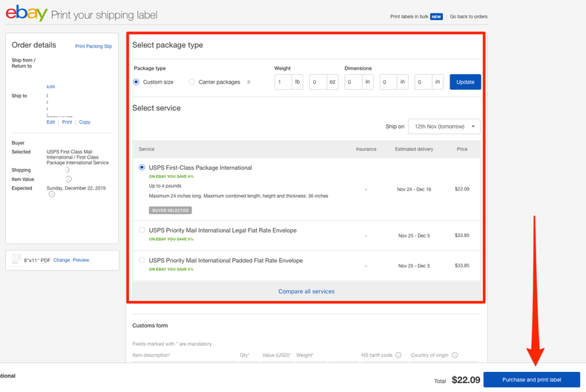The image size is (586, 392).
Task: Select the Custom size package type
Action: 136,82
